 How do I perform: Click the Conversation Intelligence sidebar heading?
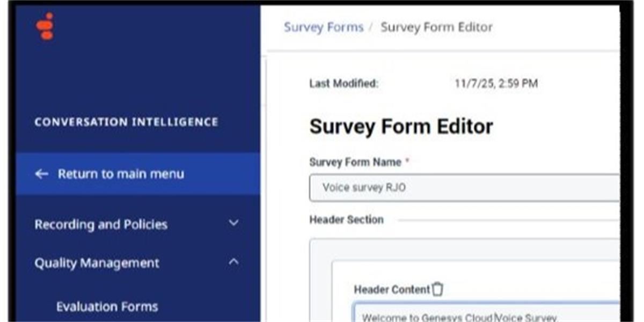point(126,122)
